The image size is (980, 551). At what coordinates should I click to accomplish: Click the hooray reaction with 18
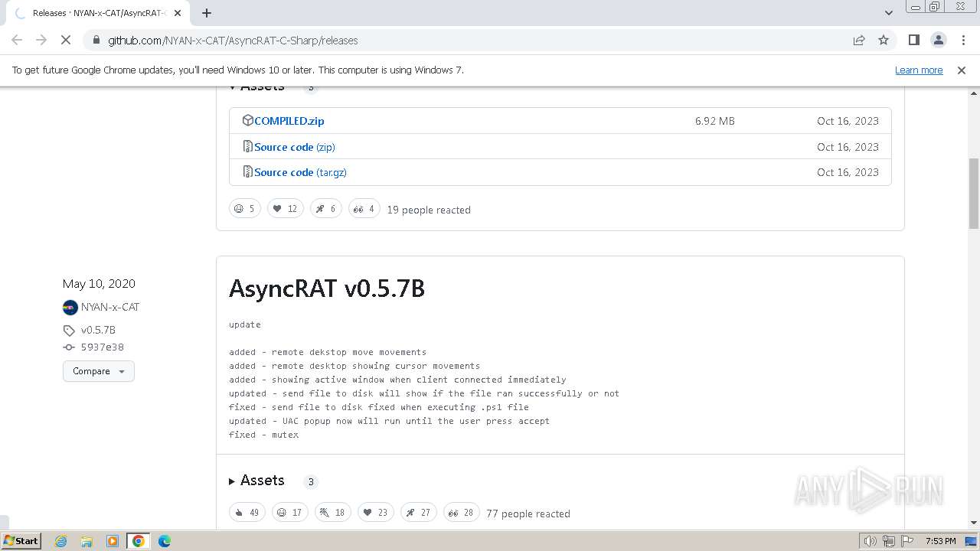333,512
